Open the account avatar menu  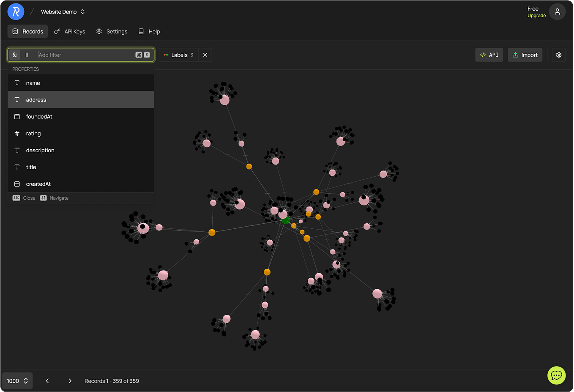[557, 11]
